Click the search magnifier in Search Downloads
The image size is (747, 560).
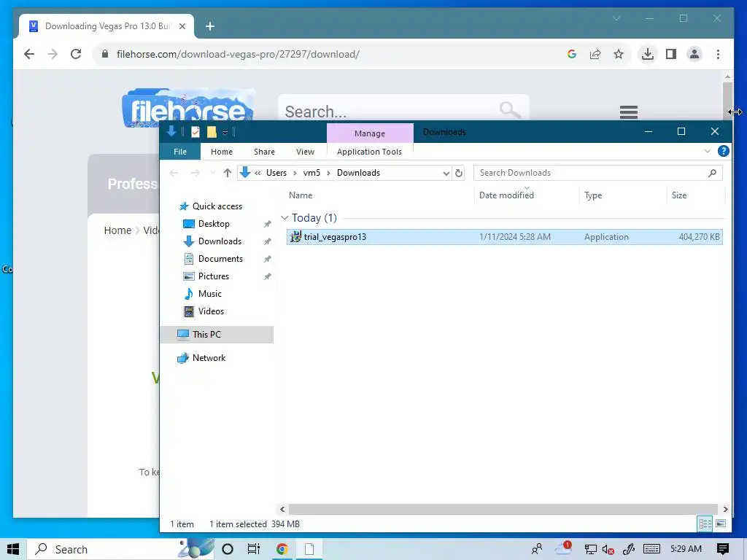click(712, 173)
